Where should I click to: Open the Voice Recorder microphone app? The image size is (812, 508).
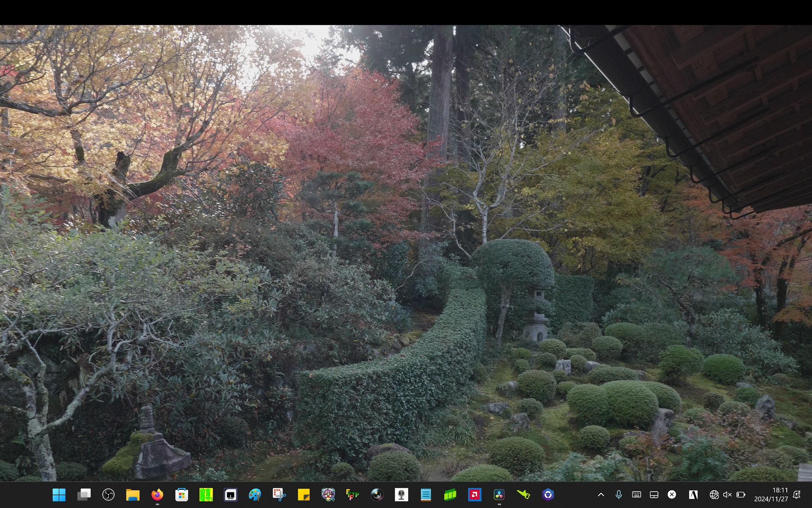pos(401,494)
